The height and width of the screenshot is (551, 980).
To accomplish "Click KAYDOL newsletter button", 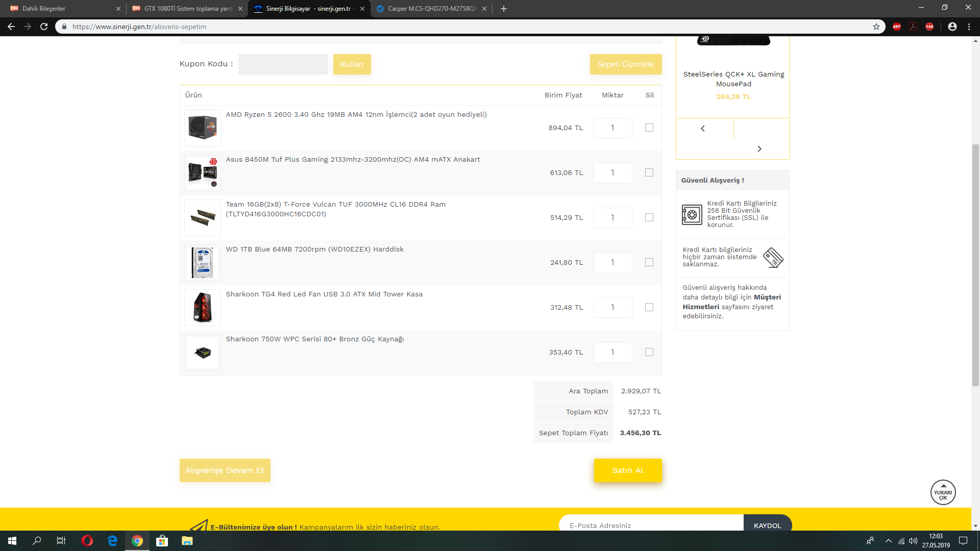I will pyautogui.click(x=767, y=523).
